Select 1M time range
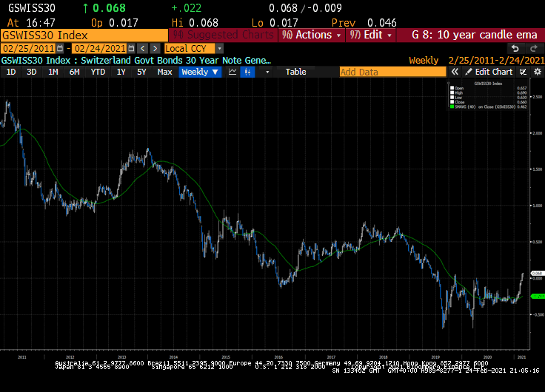Viewport: 545px width, 392px height. pyautogui.click(x=53, y=72)
